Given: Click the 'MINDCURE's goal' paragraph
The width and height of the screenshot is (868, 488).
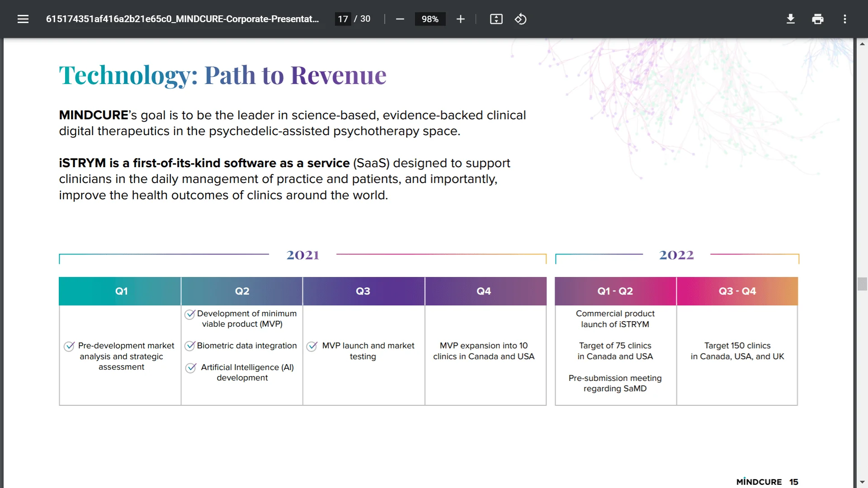Looking at the screenshot, I should [292, 123].
